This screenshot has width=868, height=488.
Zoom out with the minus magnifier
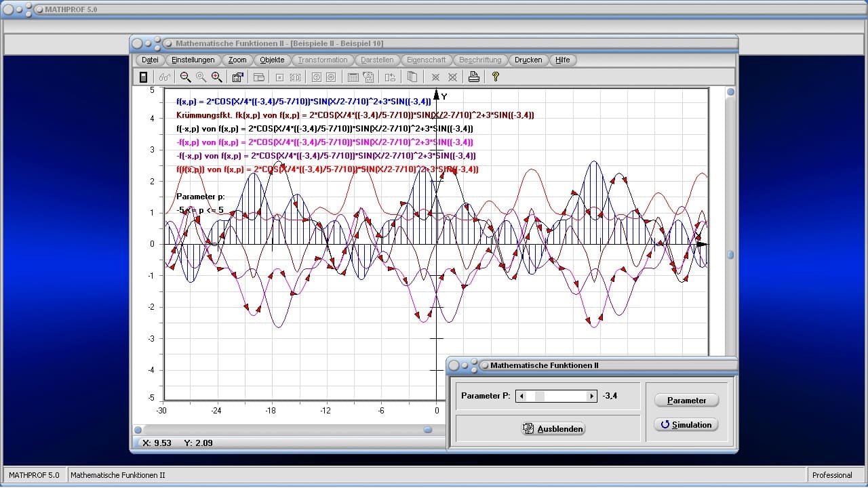(x=186, y=77)
